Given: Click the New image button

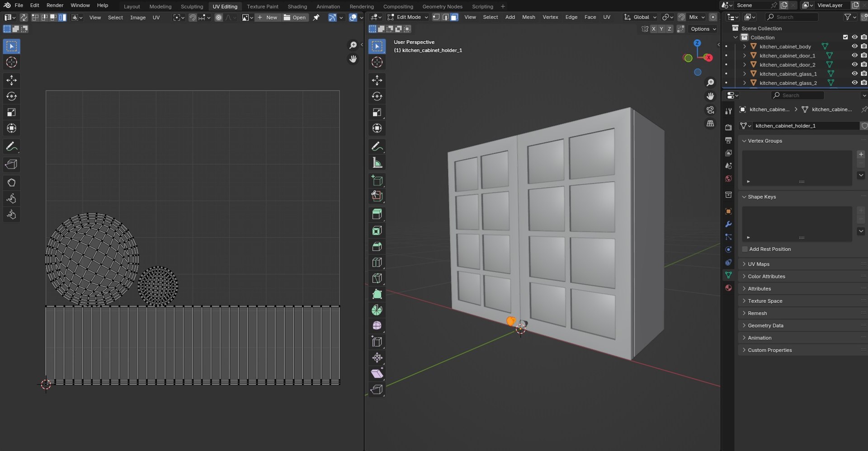Looking at the screenshot, I should tap(267, 17).
